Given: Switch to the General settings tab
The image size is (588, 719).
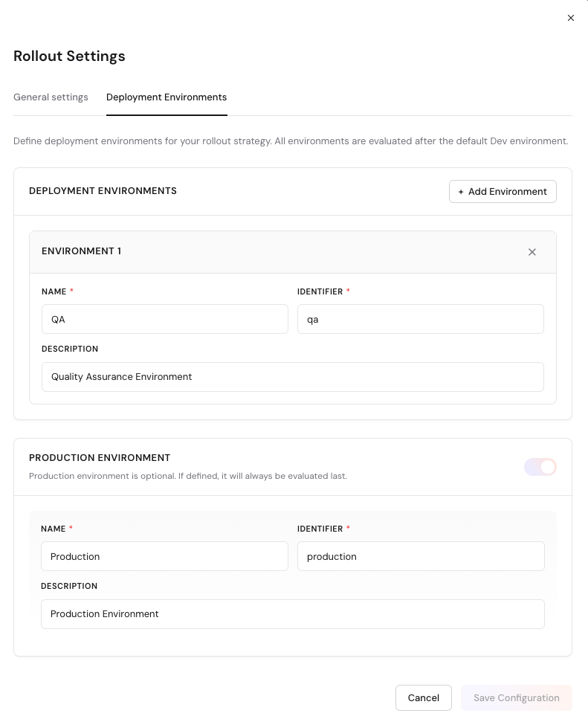Looking at the screenshot, I should click(51, 97).
